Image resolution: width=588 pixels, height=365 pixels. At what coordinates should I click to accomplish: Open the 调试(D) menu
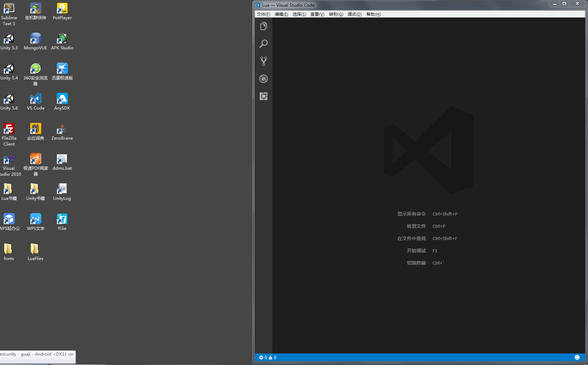pos(355,14)
